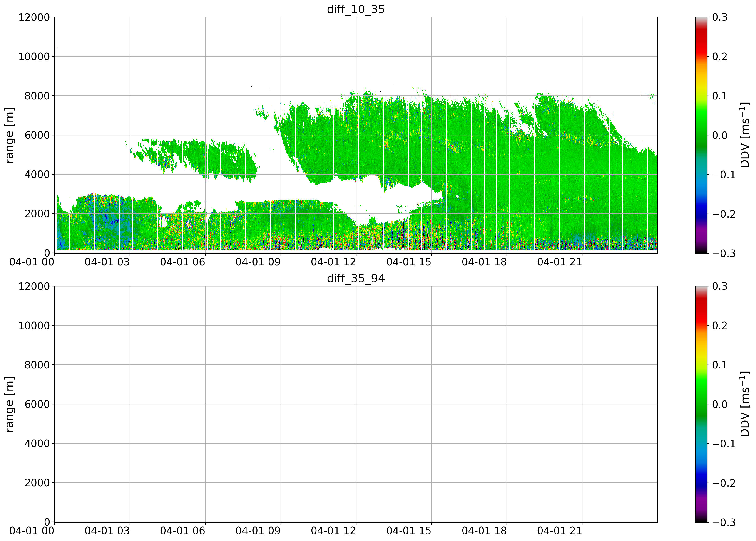Click the 0.3 tick on upper colorbar
The height and width of the screenshot is (541, 756).
click(720, 17)
